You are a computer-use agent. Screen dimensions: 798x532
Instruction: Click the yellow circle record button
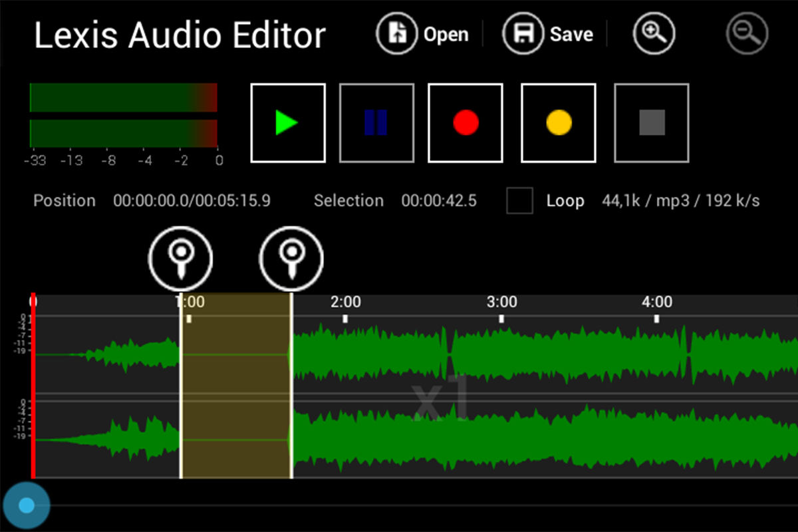click(559, 123)
